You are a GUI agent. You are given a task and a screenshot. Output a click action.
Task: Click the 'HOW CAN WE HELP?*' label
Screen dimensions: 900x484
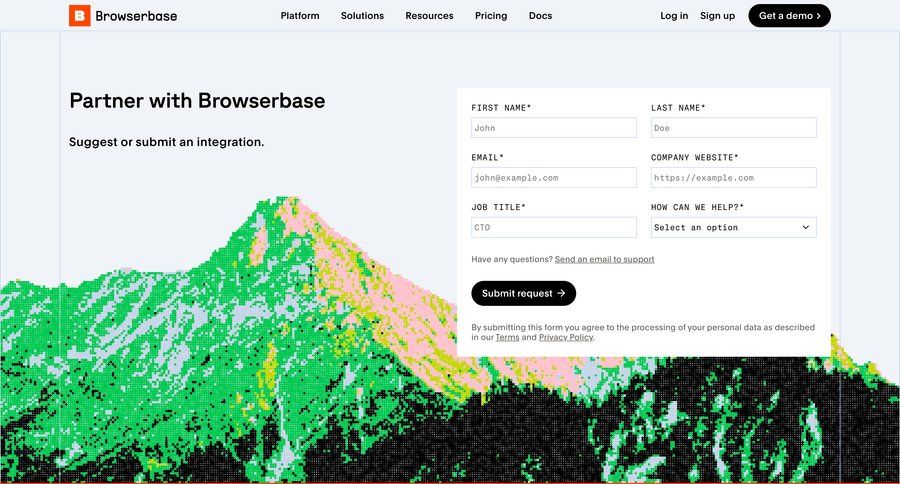pyautogui.click(x=697, y=207)
